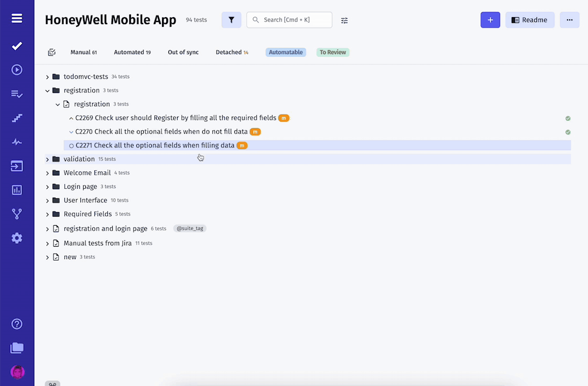Image resolution: width=588 pixels, height=386 pixels.
Task: Open the Imports arrow-box sidebar icon
Action: (x=17, y=166)
